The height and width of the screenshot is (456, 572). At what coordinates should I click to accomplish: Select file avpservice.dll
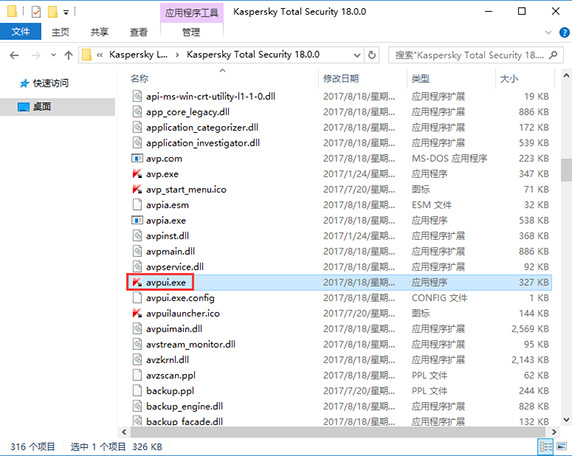point(175,267)
